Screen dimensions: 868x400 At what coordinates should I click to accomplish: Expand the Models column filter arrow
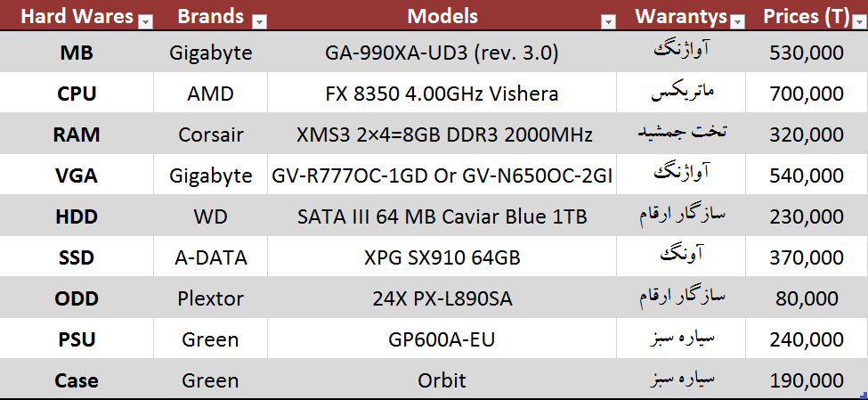tap(608, 20)
